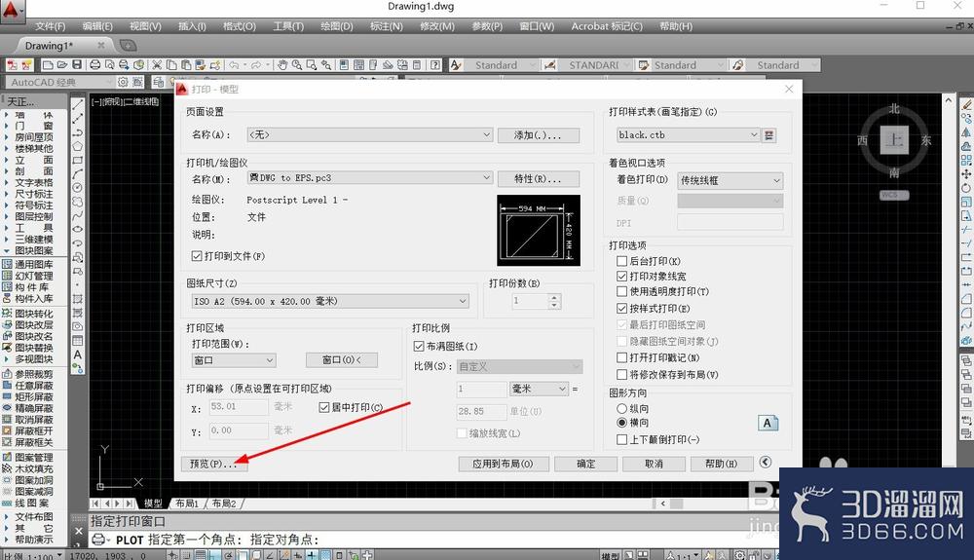Image resolution: width=974 pixels, height=560 pixels.
Task: Select 横向 orientation radio button
Action: click(x=621, y=422)
